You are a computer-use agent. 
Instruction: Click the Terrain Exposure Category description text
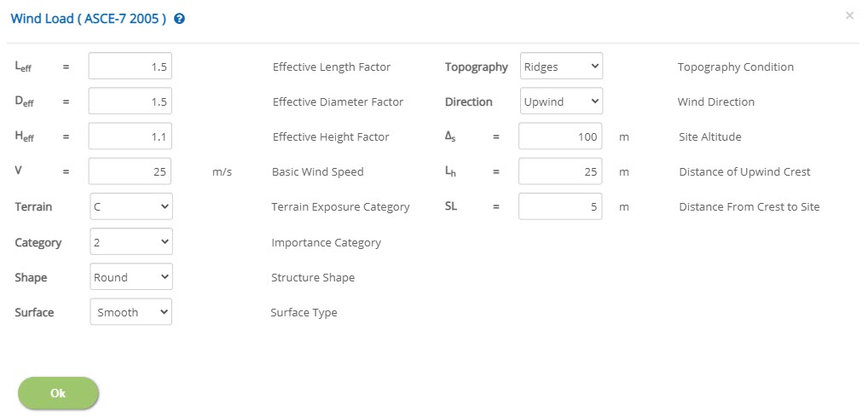[x=340, y=206]
